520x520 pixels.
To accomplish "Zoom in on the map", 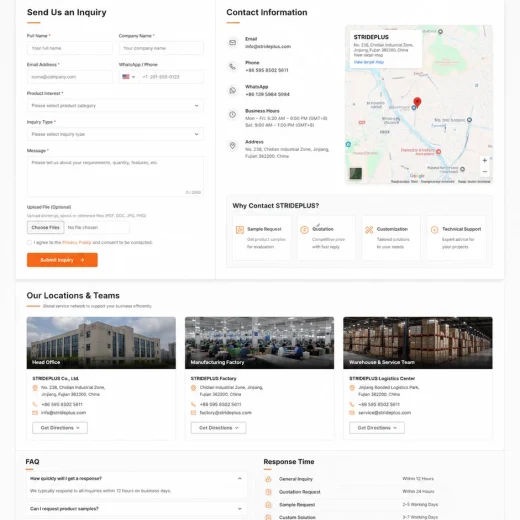I will (x=485, y=160).
